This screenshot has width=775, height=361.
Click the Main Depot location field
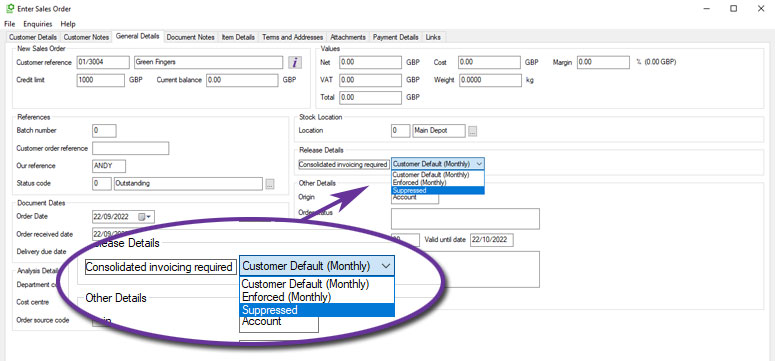[439, 131]
